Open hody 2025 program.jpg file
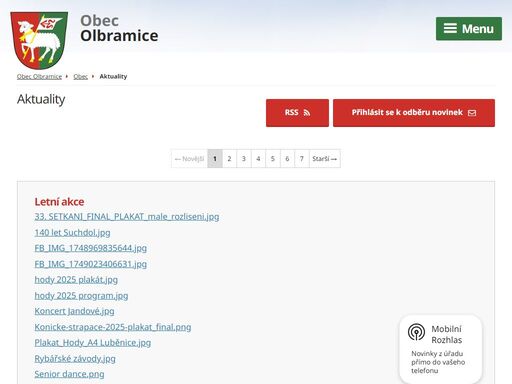This screenshot has width=512, height=384. [81, 296]
